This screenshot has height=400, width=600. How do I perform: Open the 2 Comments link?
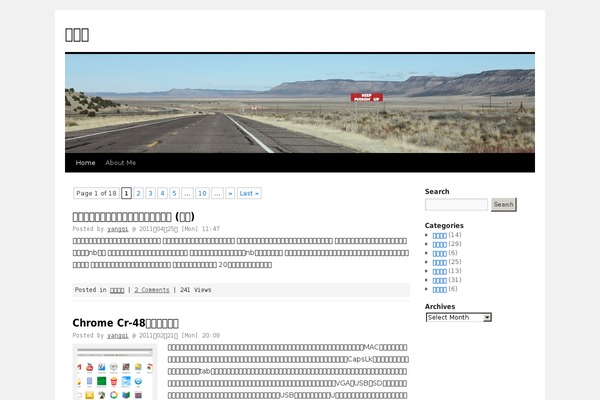coord(152,290)
